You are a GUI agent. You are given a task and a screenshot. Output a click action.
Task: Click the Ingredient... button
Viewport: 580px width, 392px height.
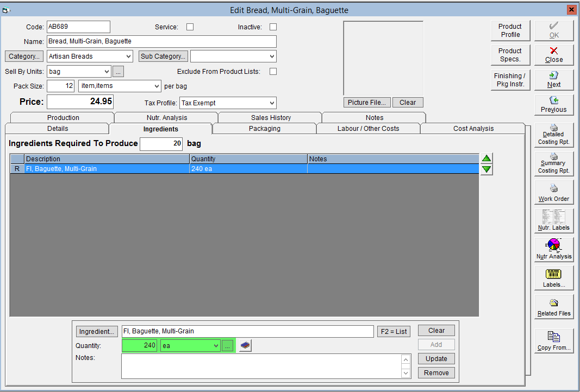tap(97, 331)
